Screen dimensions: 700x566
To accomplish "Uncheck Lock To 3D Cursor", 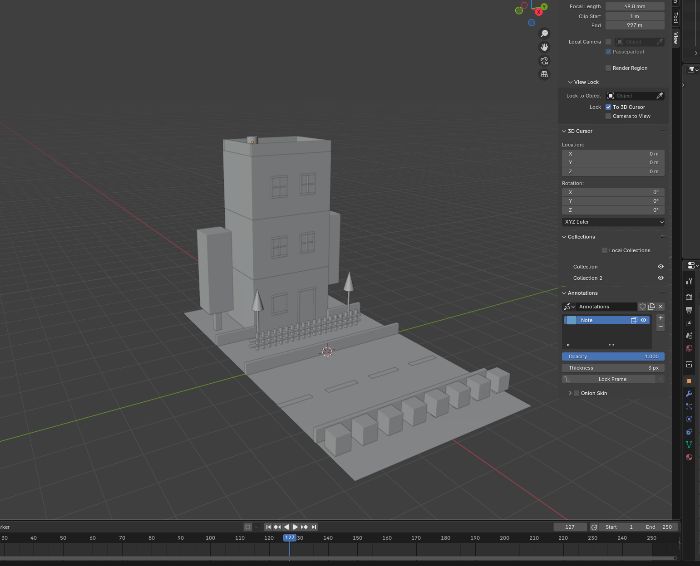I will coord(608,107).
